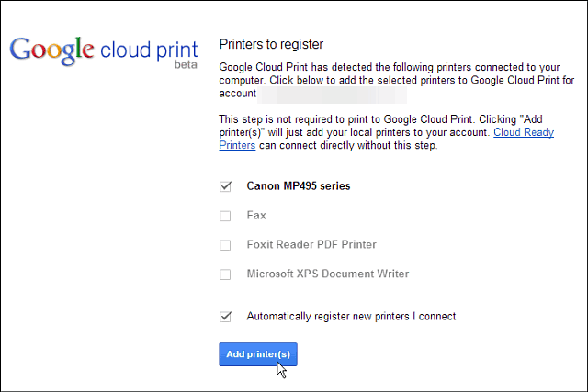Click the Google logo

51,51
